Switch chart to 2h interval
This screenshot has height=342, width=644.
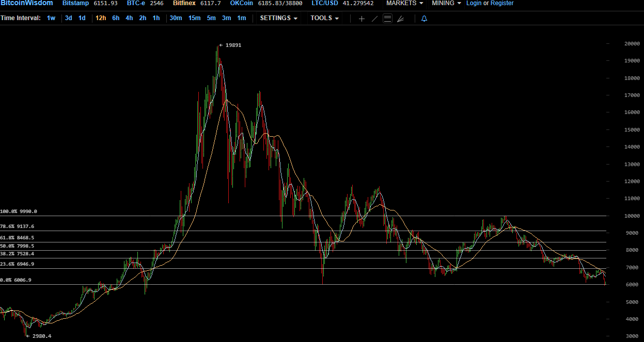pos(143,18)
